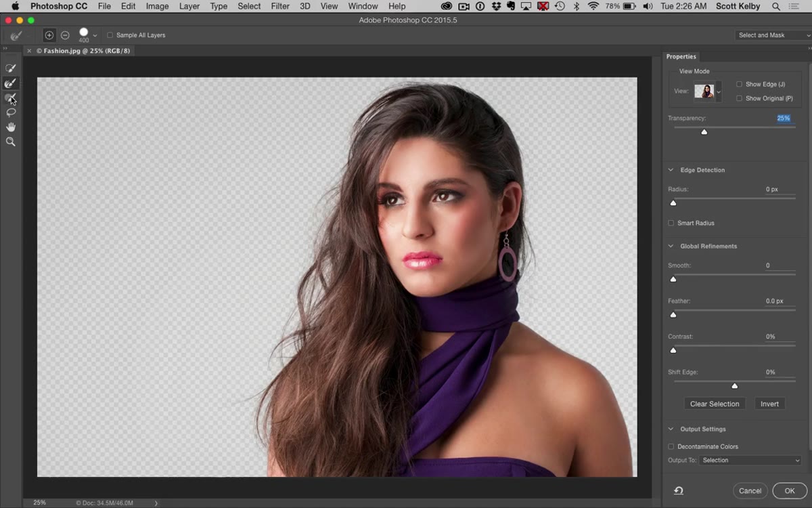The width and height of the screenshot is (812, 508).
Task: Enable Decontaminate Colors checkbox
Action: [671, 446]
